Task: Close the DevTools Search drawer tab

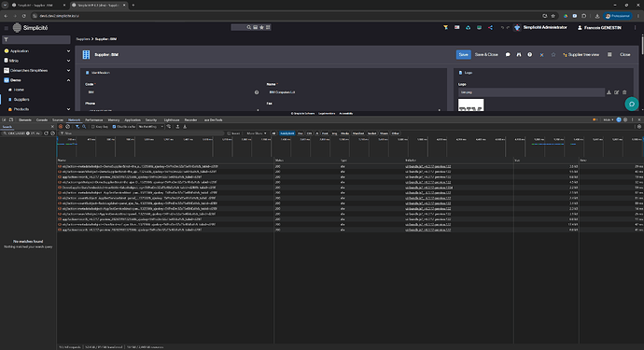Action: (52, 127)
